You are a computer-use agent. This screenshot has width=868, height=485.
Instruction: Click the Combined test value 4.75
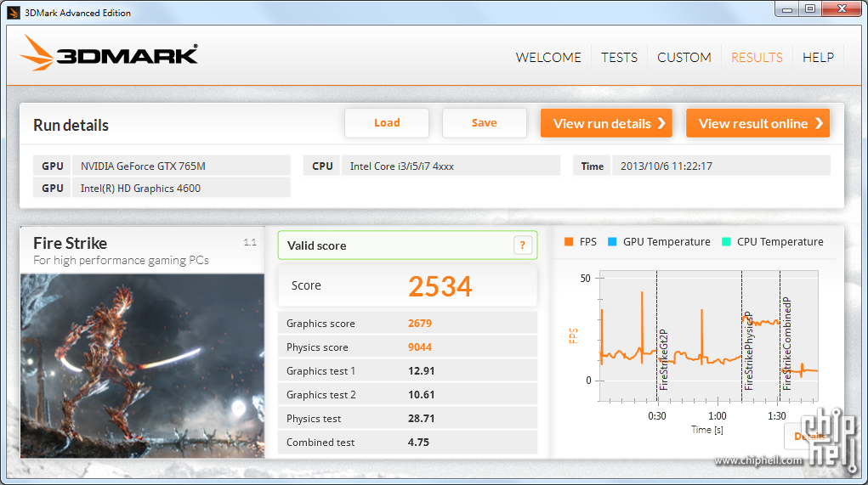coord(418,443)
